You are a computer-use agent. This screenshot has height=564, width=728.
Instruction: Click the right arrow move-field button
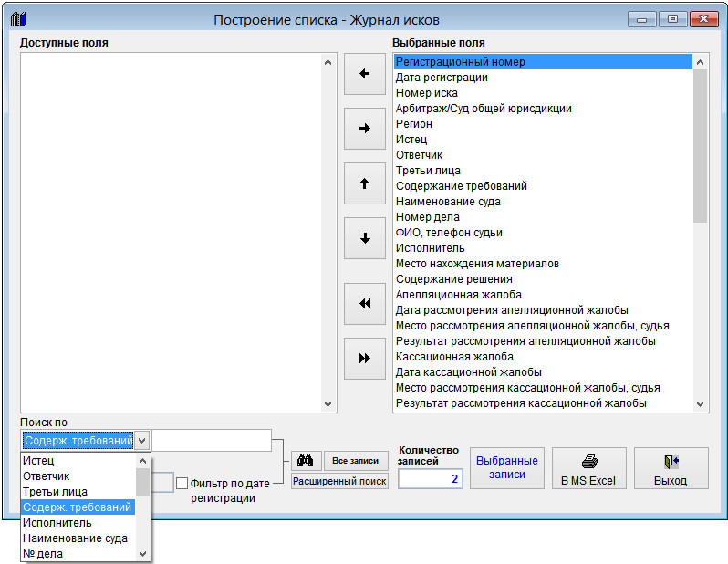(x=365, y=129)
